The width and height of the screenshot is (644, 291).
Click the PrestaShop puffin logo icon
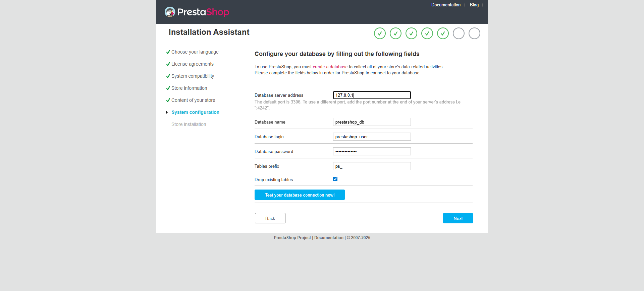[x=170, y=12]
